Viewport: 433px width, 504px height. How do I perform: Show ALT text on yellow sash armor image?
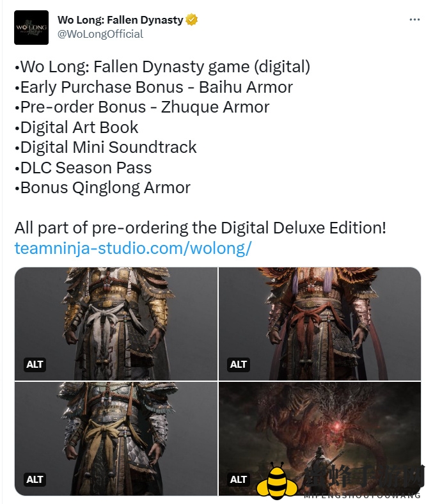35,480
